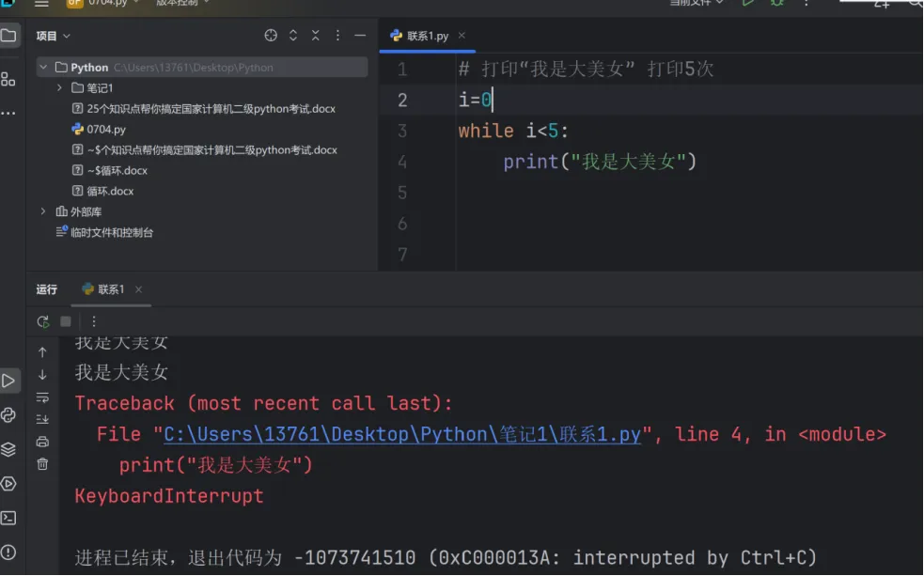Click 'Traceback (most recent call last):' line
Screen dimensions: 924x576
[x=263, y=403]
